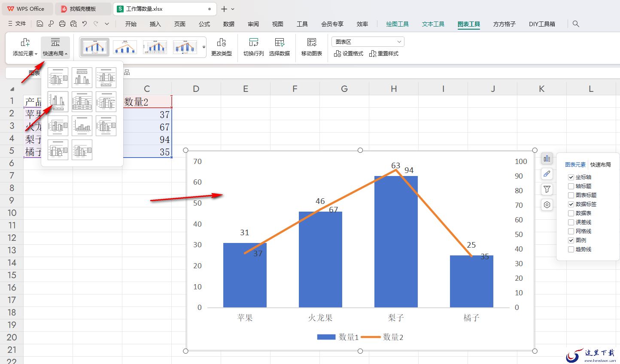Choose Layout 9 thumbnail in quick layout gallery

pyautogui.click(x=106, y=126)
